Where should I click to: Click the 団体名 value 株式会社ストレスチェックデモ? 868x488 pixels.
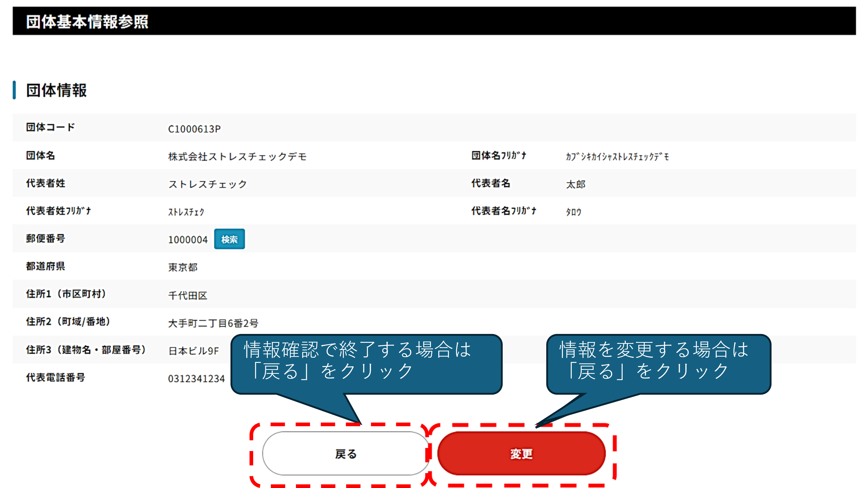[x=237, y=157]
